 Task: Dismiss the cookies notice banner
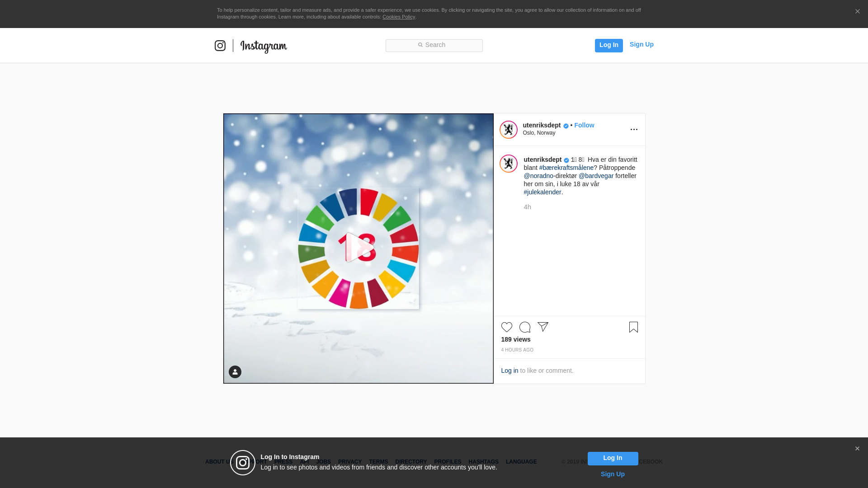857,12
